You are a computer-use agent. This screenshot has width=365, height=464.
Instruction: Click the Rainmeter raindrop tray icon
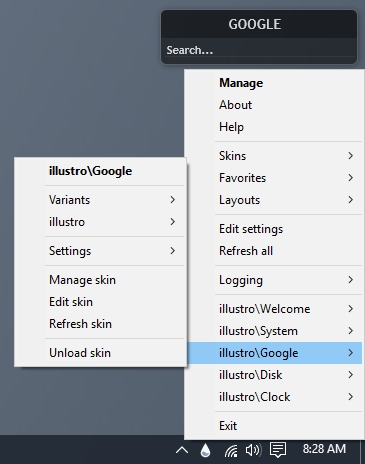206,450
